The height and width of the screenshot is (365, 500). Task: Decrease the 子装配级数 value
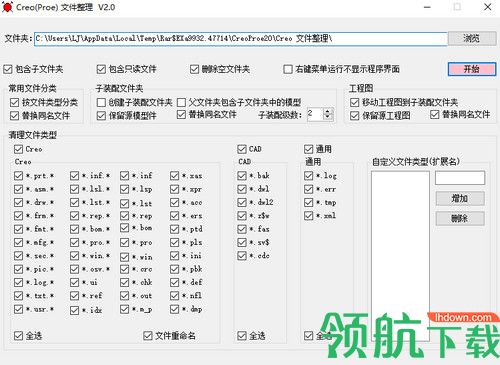pyautogui.click(x=328, y=117)
